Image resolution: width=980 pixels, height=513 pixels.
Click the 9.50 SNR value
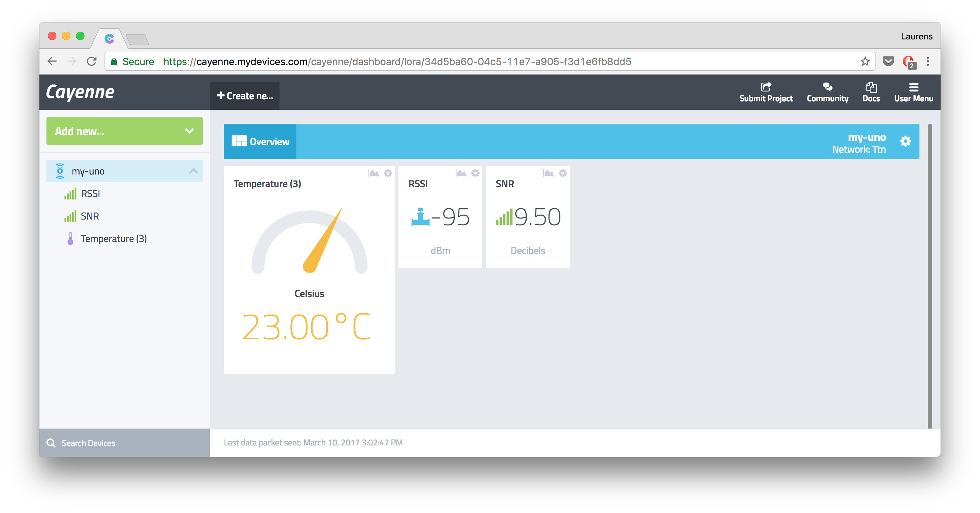click(x=538, y=217)
